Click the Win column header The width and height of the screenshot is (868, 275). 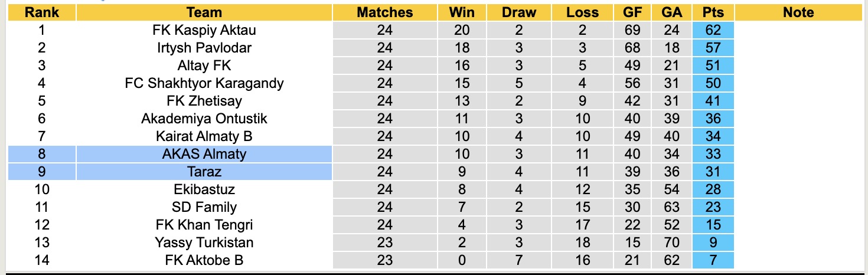click(x=462, y=12)
